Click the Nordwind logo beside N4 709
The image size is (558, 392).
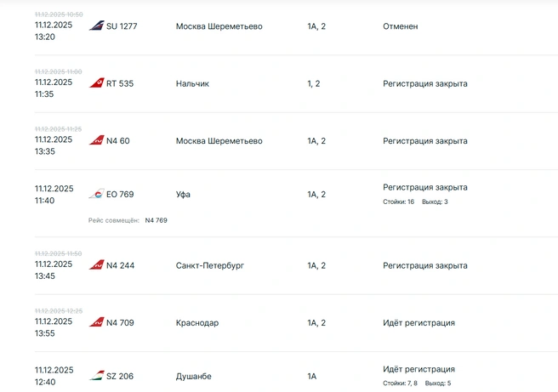coord(96,322)
